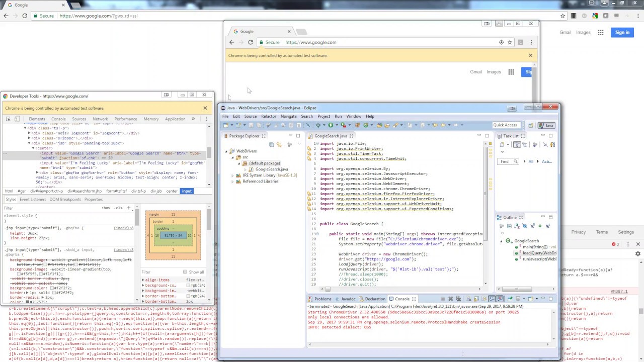Dismiss the automated test infobar in DevTools

coord(205,108)
